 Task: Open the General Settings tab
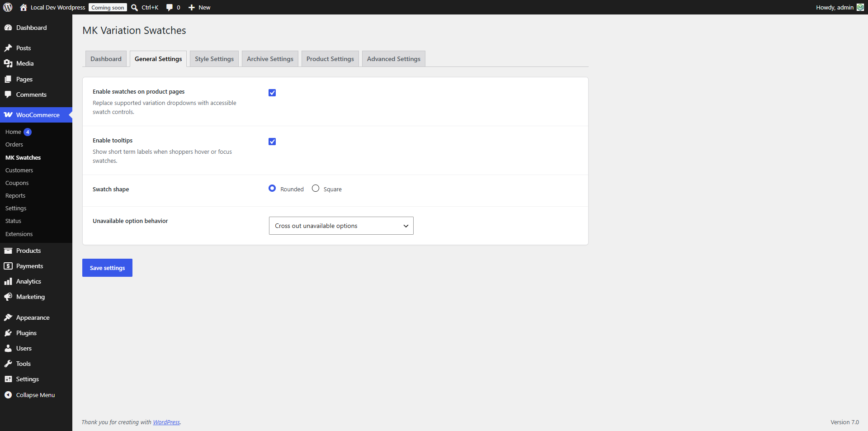(x=158, y=59)
